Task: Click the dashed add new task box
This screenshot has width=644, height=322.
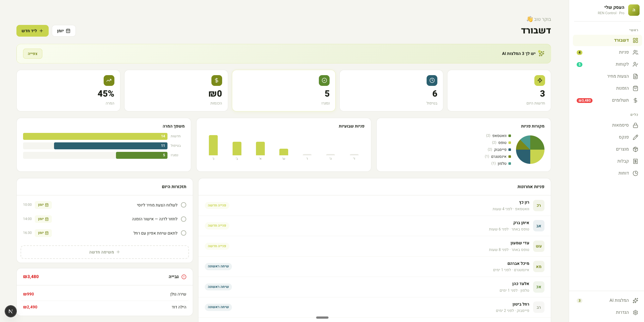Action: click(x=105, y=252)
